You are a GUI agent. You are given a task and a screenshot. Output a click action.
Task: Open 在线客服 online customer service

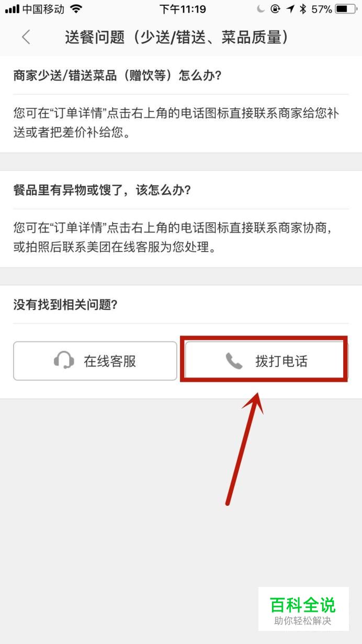point(95,361)
